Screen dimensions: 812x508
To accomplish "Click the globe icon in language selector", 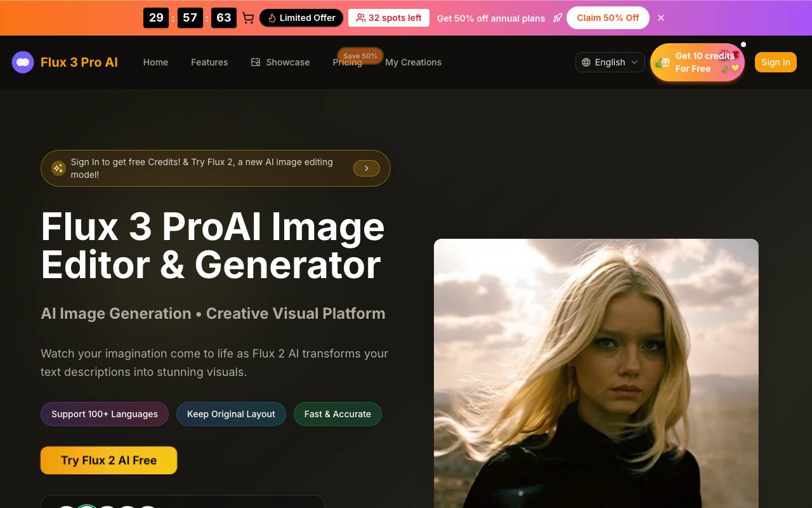I will pos(586,62).
